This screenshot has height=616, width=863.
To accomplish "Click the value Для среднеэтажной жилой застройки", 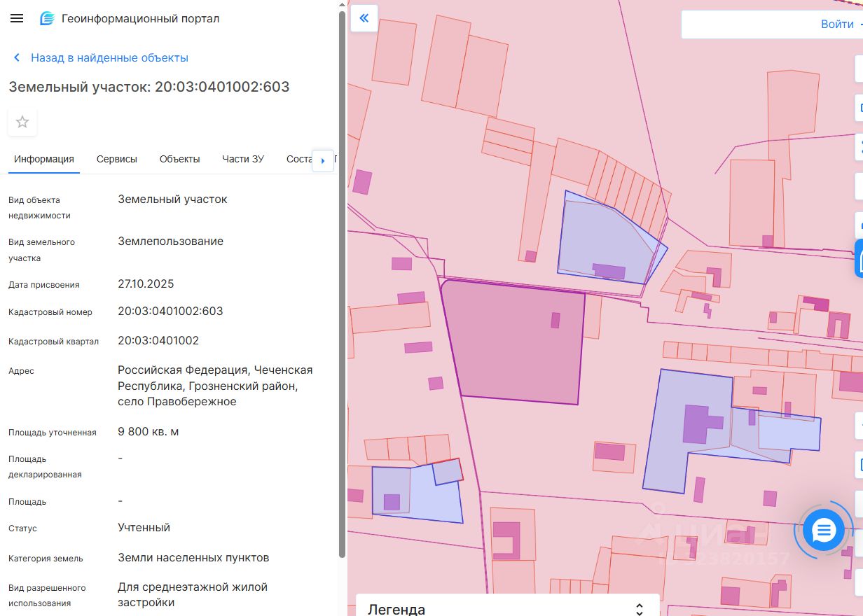I will 193,594.
